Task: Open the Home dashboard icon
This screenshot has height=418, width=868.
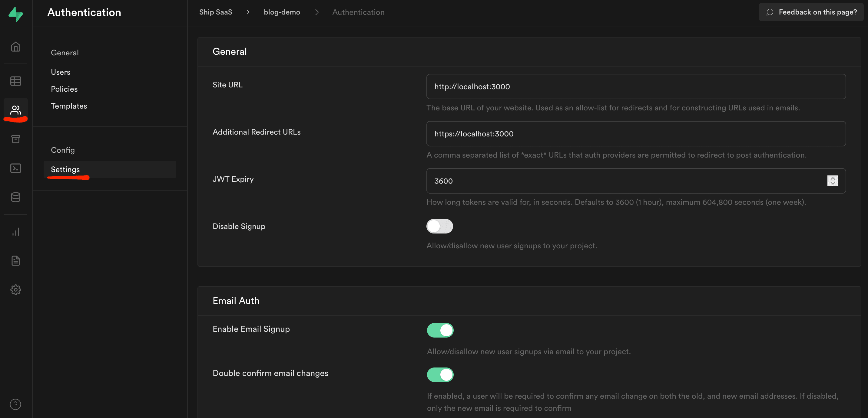Action: [x=15, y=47]
